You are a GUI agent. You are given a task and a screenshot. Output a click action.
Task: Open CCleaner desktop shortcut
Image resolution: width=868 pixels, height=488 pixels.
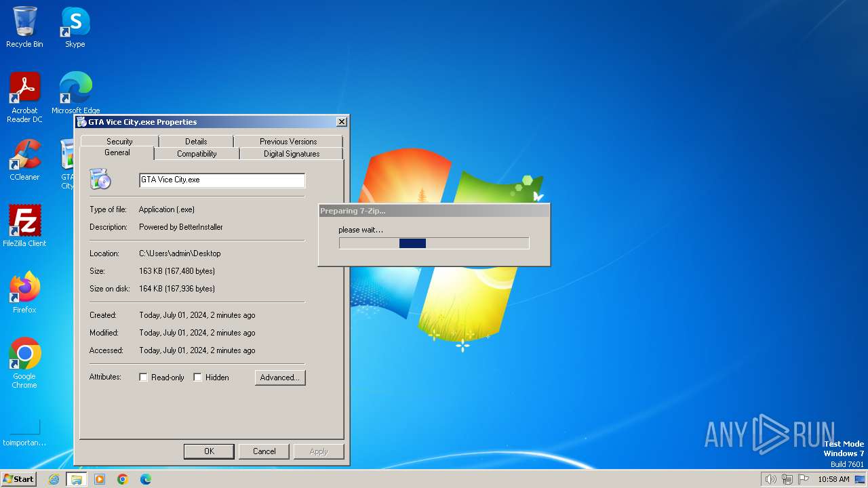click(24, 160)
